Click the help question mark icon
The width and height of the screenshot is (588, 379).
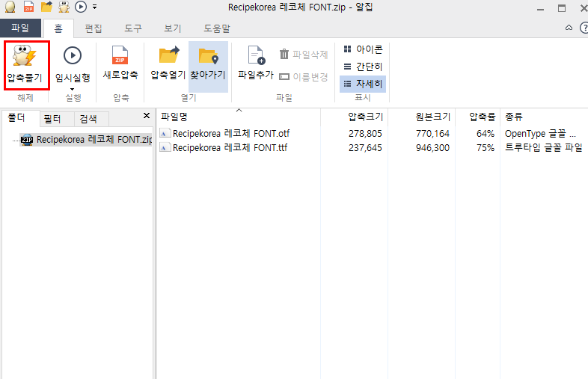(x=584, y=28)
